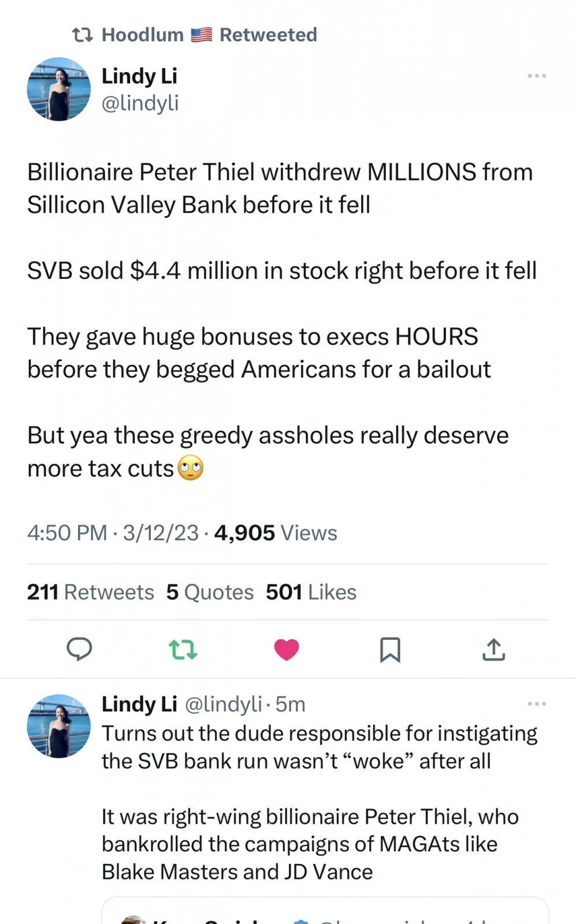Open more options for main tweet

click(537, 76)
